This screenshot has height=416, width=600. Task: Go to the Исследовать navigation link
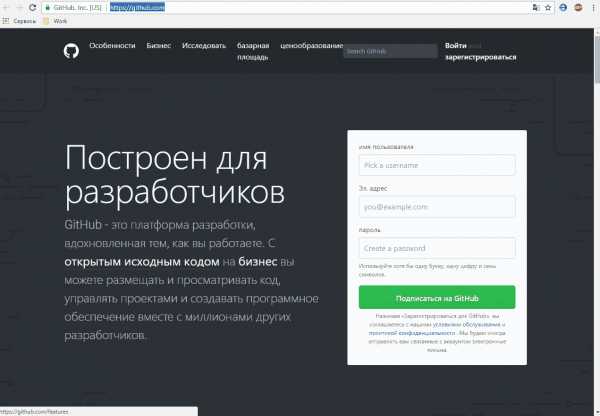coord(204,46)
